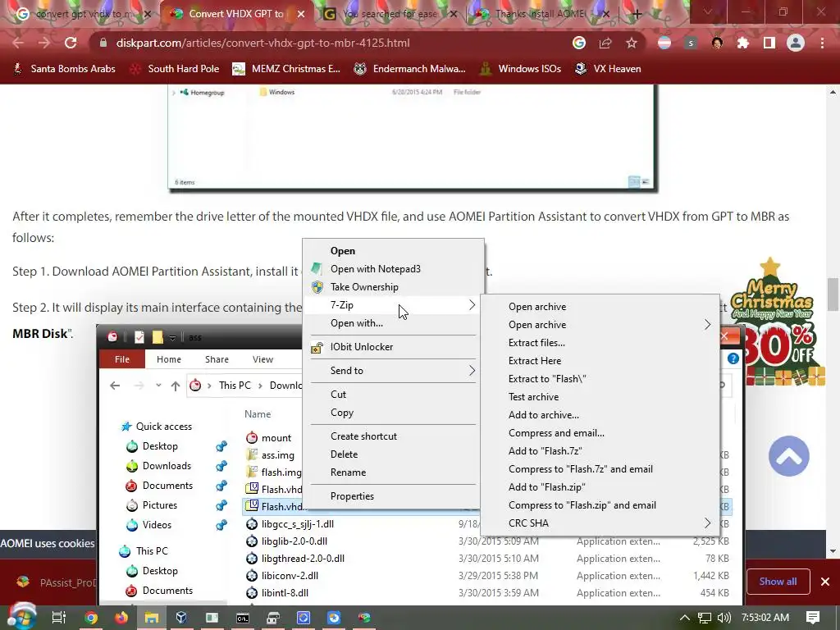This screenshot has height=630, width=840.
Task: Select the libiconv-2.dll file
Action: pos(290,575)
